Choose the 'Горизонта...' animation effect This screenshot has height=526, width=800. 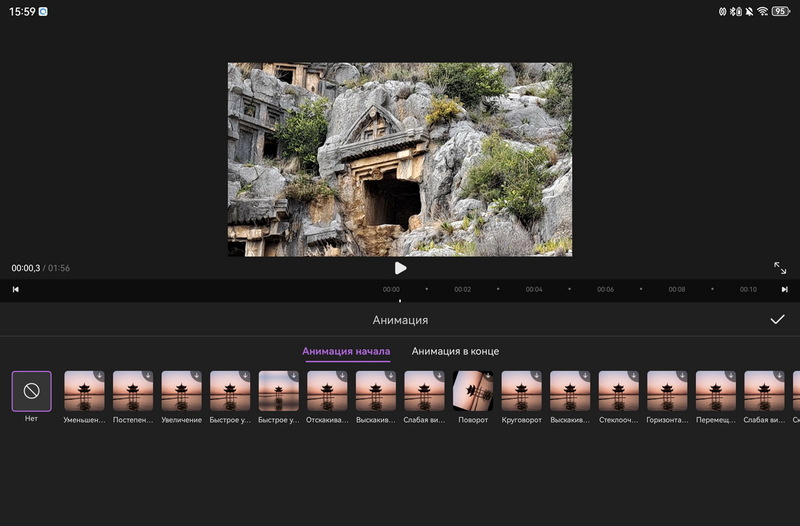point(667,391)
